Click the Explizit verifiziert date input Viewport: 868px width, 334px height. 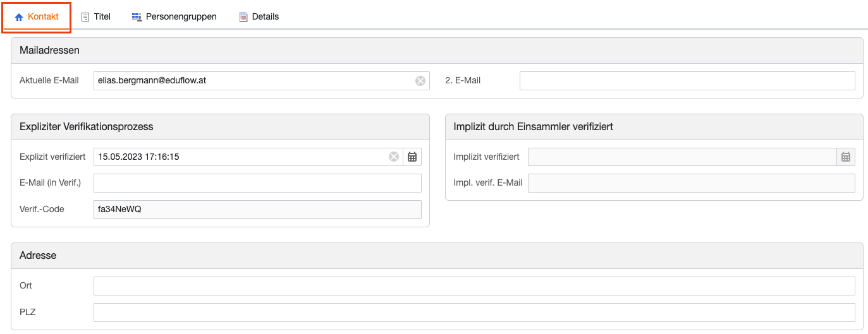click(x=240, y=157)
